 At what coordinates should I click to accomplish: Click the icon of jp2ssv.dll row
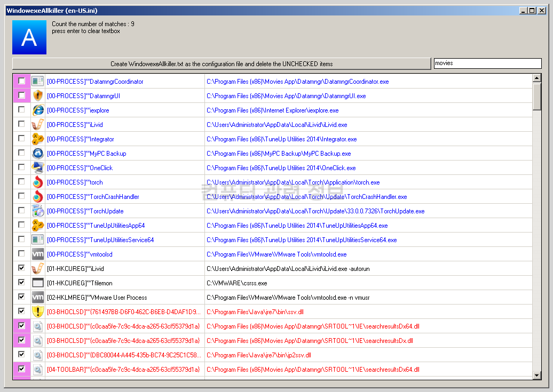[38, 355]
